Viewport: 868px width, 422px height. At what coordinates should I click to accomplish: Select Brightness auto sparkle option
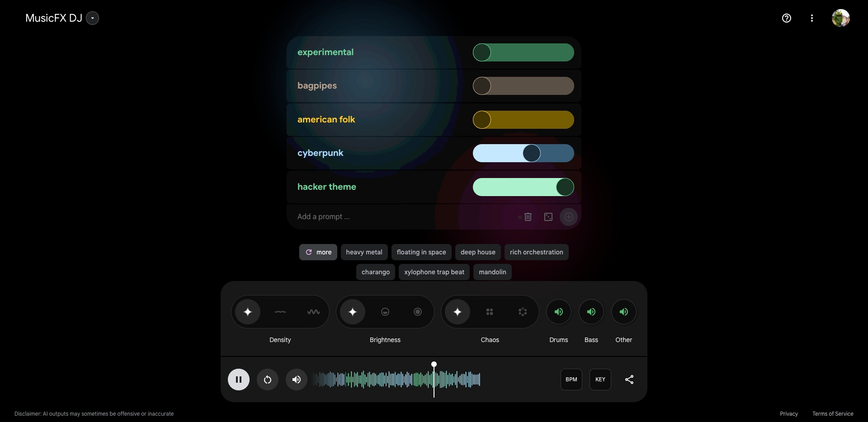tap(353, 312)
